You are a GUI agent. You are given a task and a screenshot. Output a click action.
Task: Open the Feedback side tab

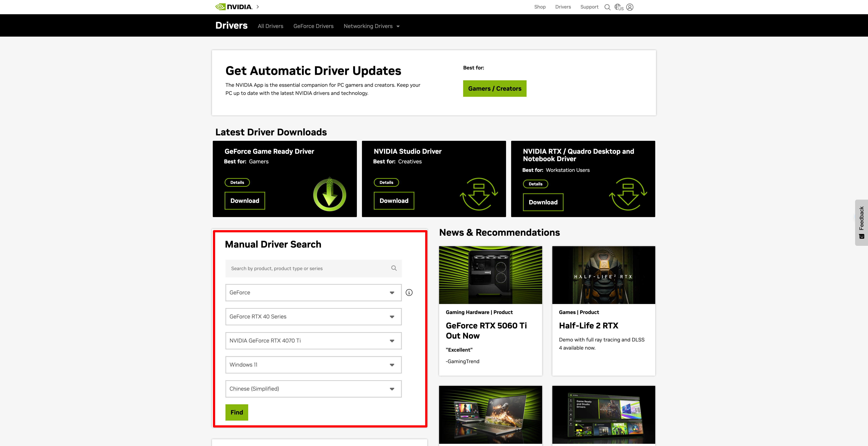(x=861, y=223)
